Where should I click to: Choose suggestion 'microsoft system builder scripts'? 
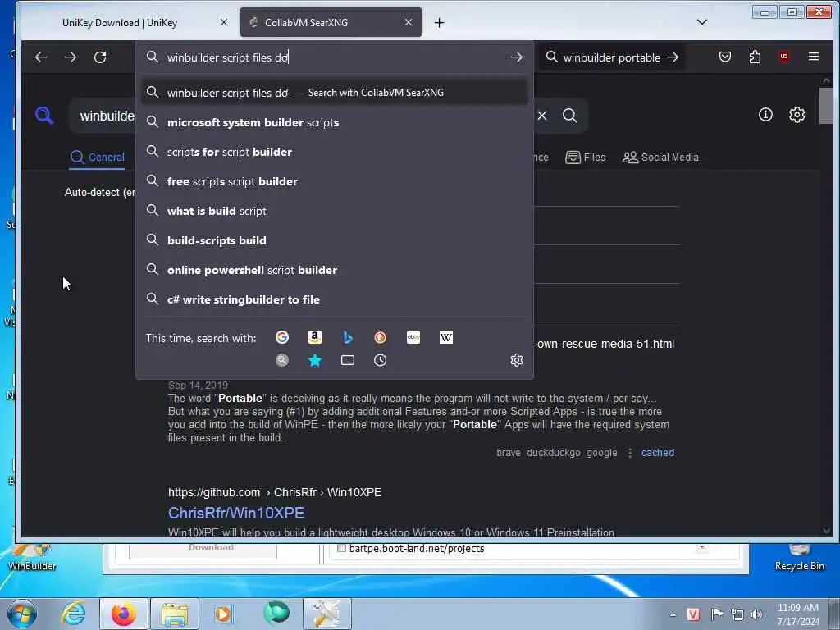[x=335, y=122]
